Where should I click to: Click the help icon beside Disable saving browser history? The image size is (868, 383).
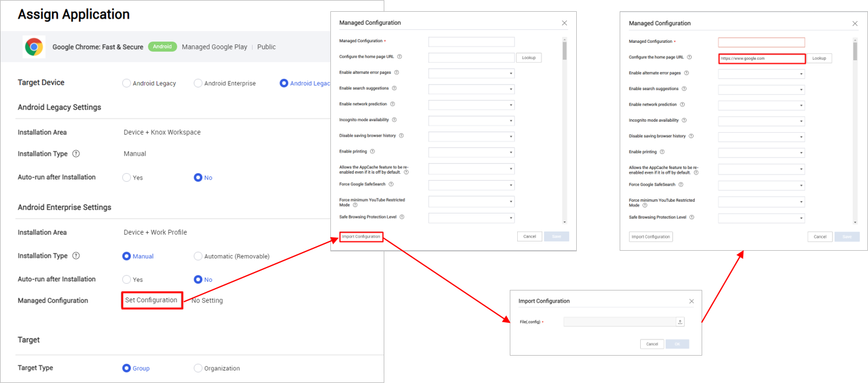coord(402,135)
